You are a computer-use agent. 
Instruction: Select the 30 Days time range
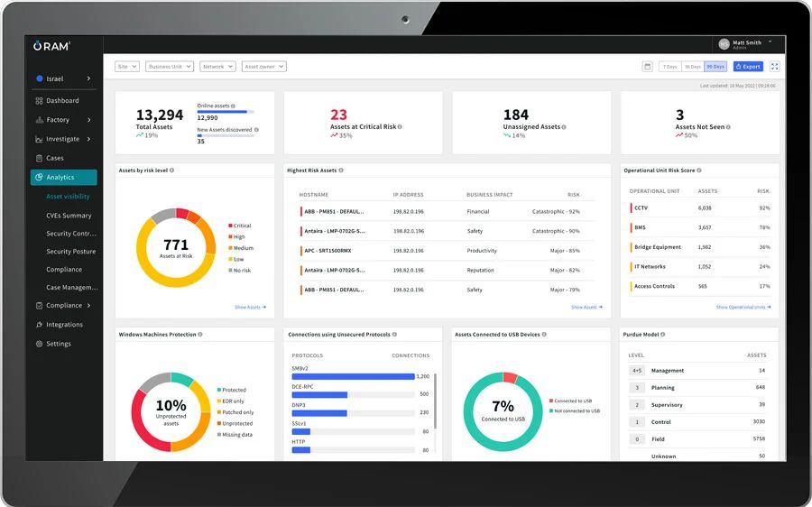(692, 66)
